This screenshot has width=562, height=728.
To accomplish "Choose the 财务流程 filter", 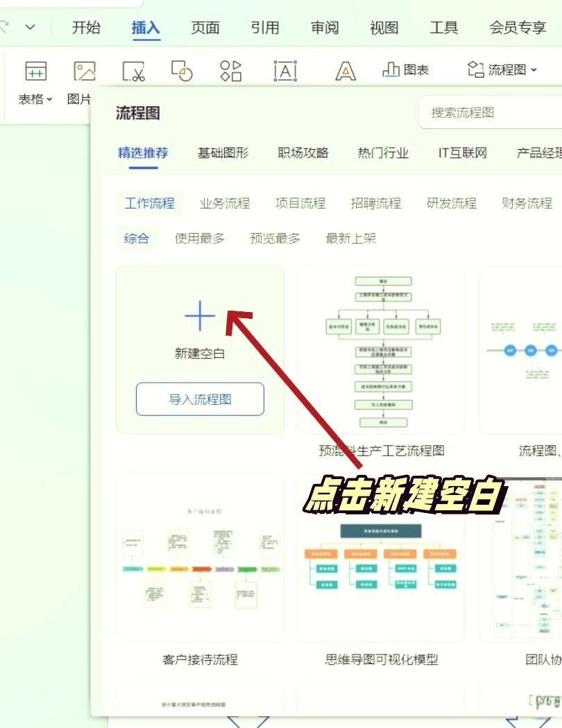I will [x=527, y=203].
